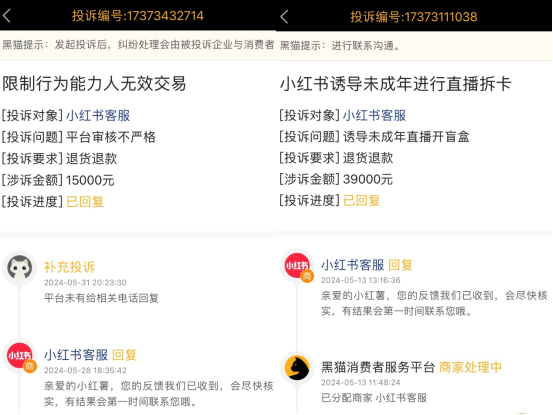Tap the 黑猫提示 banner about 发起投诉后
This screenshot has height=415, width=553.
pos(138,45)
